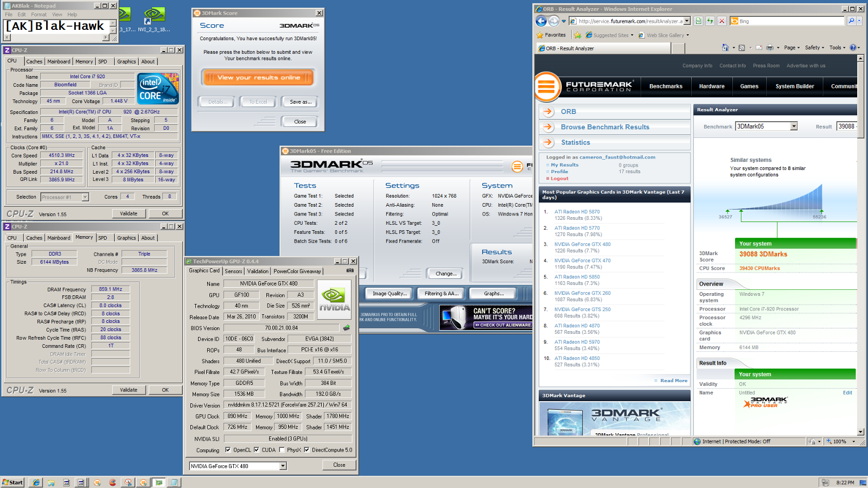Toggle the CUDA checkbox in GPU-Z
This screenshot has height=488, width=868.
[257, 449]
